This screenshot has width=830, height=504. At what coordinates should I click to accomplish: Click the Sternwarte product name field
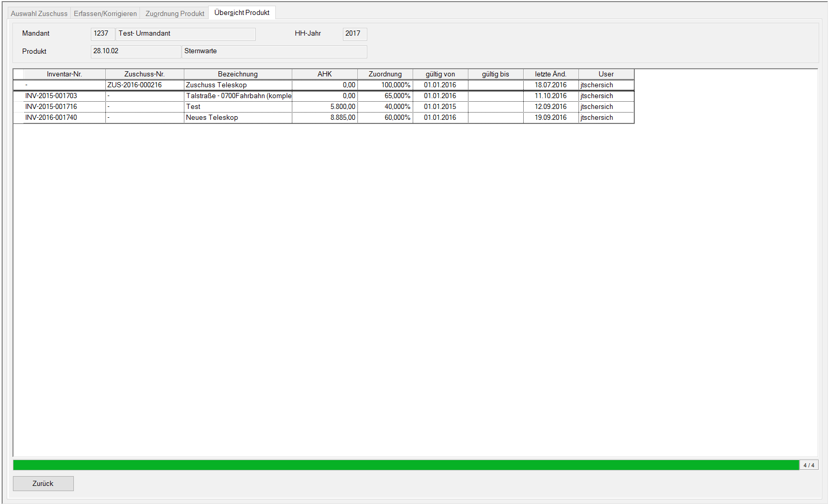(x=274, y=51)
